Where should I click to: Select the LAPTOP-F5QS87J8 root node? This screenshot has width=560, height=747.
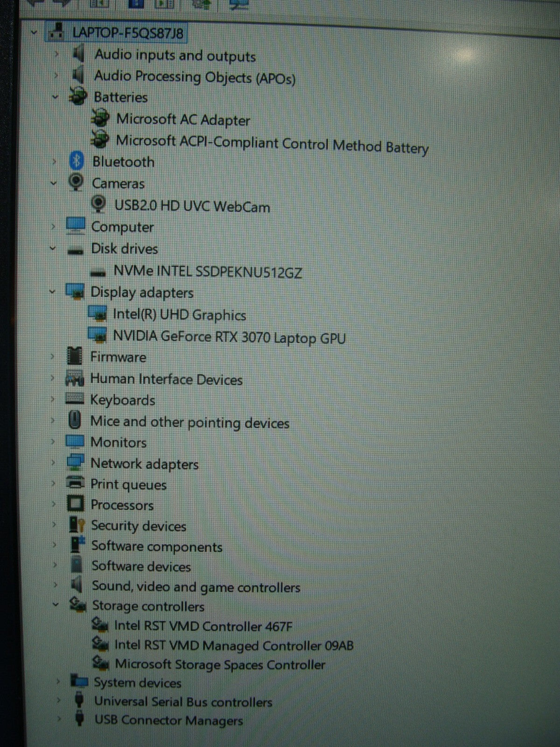pos(128,34)
